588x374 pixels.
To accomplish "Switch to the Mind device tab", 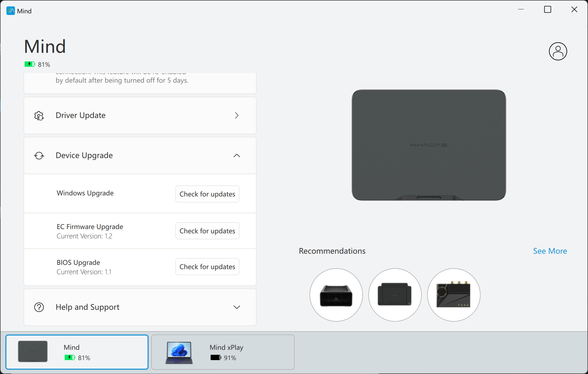I will pyautogui.click(x=77, y=352).
